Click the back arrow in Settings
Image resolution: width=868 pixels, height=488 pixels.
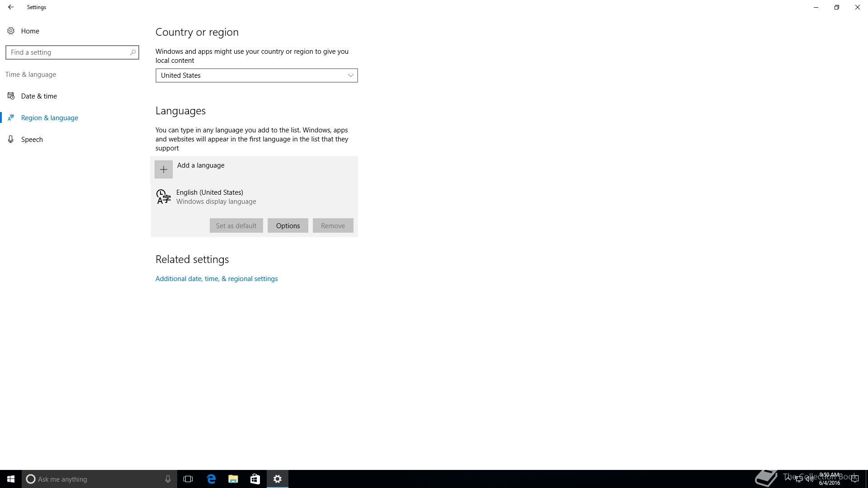11,7
